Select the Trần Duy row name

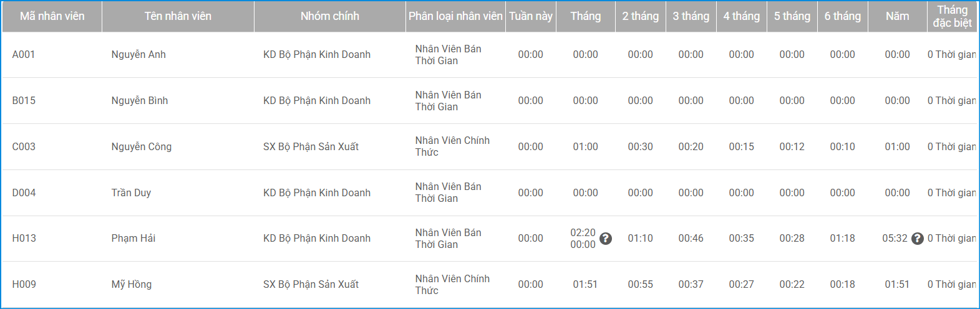(131, 193)
